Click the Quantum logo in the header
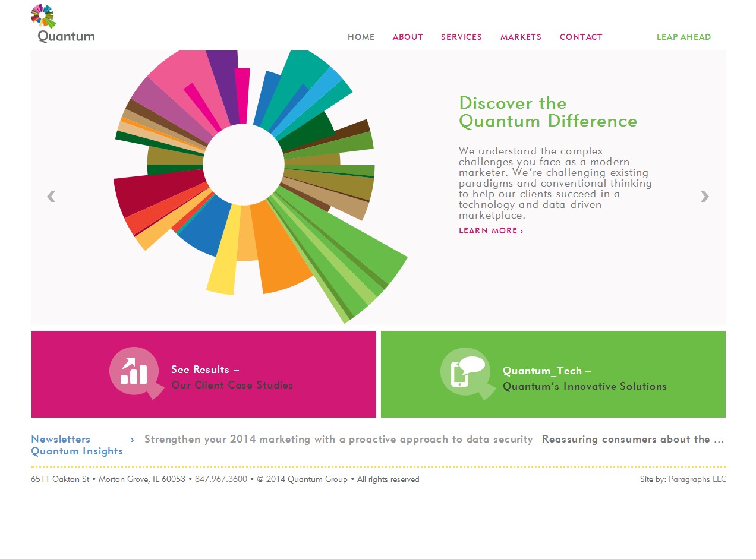Screen dimensions: 756x559 62,24
